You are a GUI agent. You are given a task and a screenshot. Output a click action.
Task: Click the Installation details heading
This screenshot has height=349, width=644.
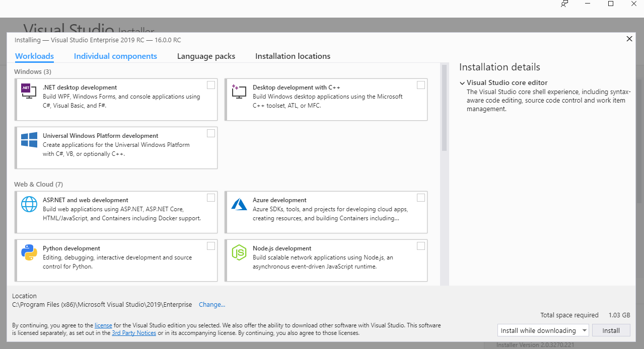(x=499, y=67)
